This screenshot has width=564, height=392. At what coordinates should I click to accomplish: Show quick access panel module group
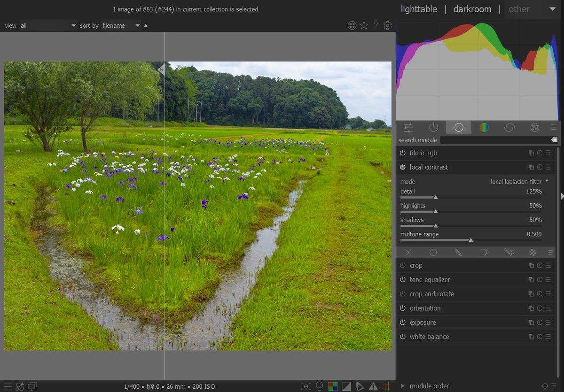[x=408, y=127]
